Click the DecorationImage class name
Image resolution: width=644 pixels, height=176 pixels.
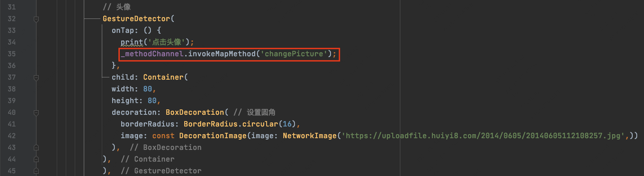pyautogui.click(x=213, y=136)
